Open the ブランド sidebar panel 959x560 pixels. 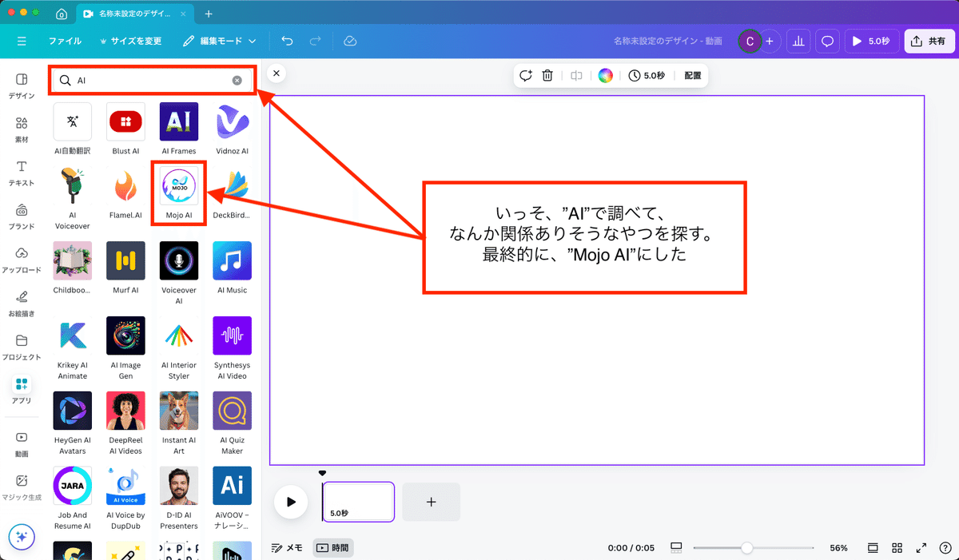[22, 216]
